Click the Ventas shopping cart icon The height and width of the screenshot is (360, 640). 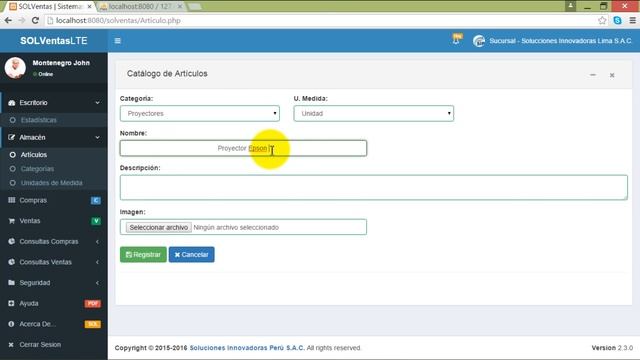pos(11,221)
